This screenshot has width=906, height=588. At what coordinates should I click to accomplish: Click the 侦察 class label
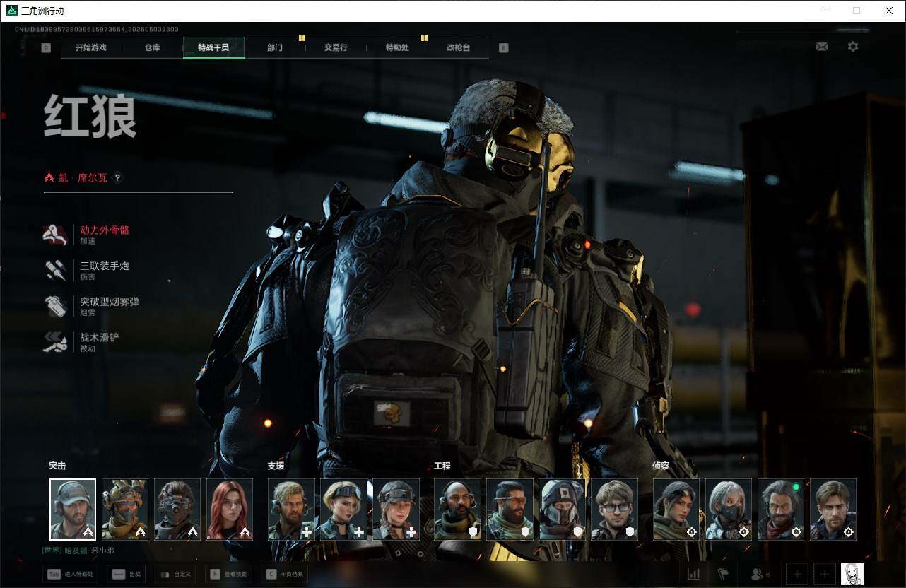coord(661,466)
